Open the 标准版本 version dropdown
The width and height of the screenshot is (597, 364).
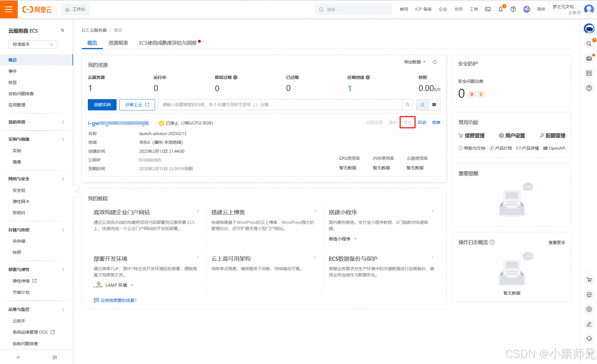coord(33,44)
